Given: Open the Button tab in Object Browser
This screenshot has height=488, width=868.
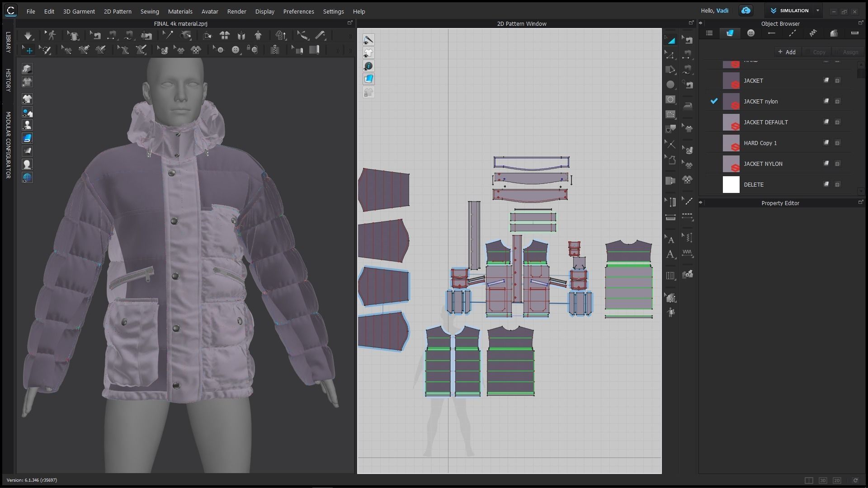Looking at the screenshot, I should tap(750, 33).
